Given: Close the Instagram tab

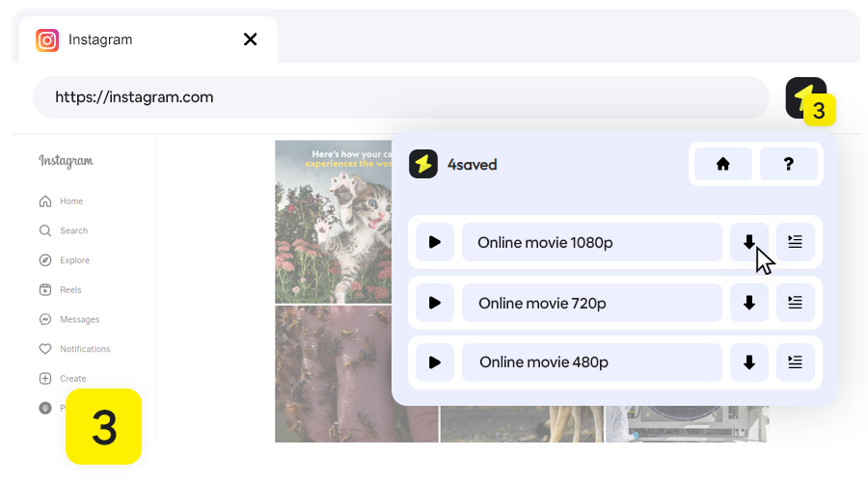Looking at the screenshot, I should tap(251, 40).
